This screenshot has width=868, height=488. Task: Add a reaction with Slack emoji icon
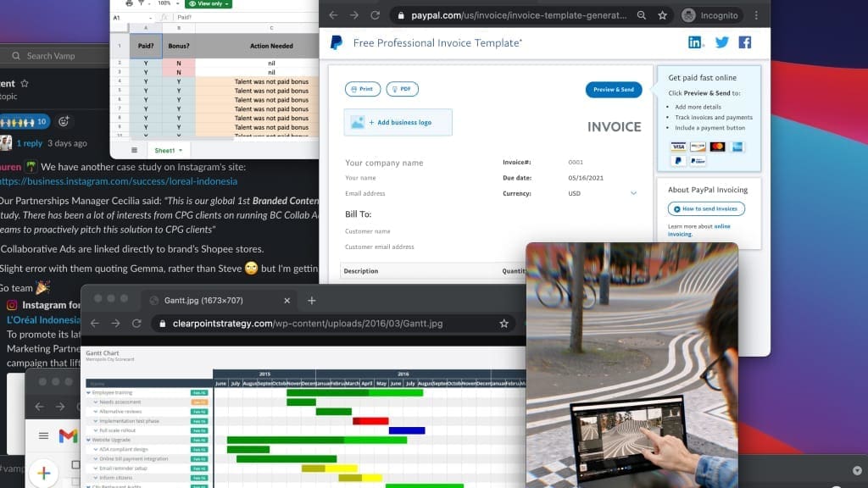64,121
